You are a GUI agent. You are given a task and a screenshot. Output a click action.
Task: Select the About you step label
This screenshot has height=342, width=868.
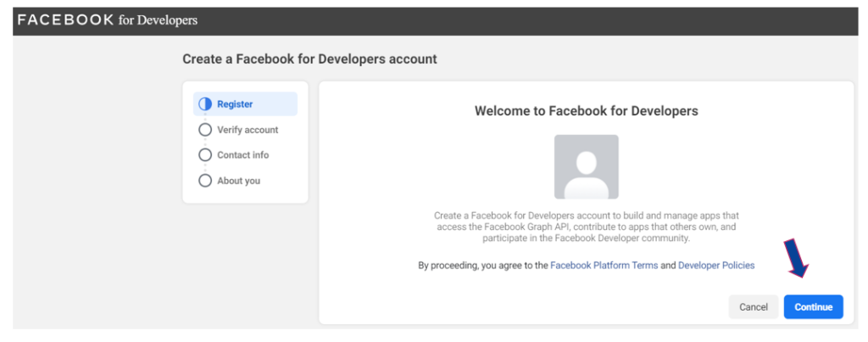tap(238, 181)
